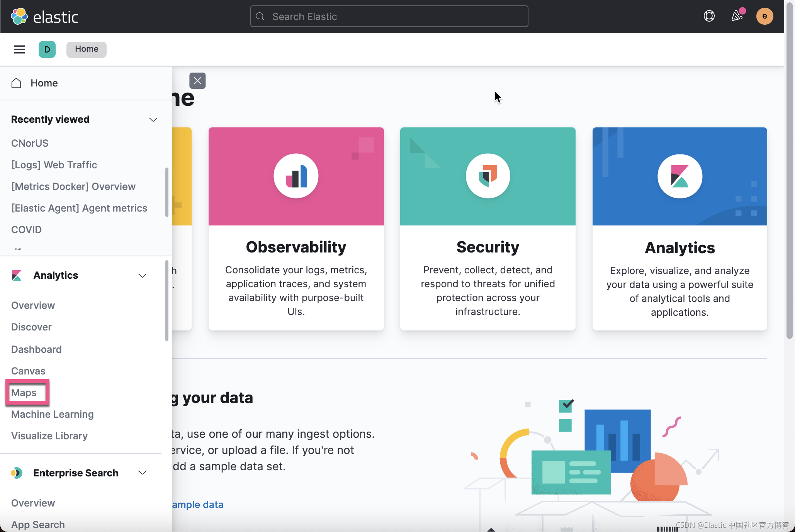The image size is (795, 532).
Task: Click the page vertical scrollbar
Action: tap(790, 170)
